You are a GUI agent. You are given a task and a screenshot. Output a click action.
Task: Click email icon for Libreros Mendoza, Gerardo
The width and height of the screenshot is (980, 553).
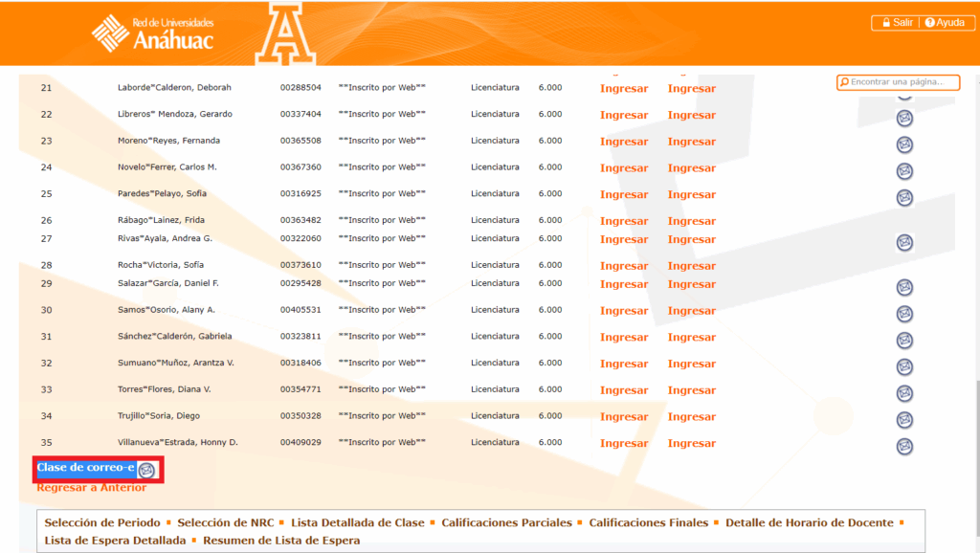point(903,119)
